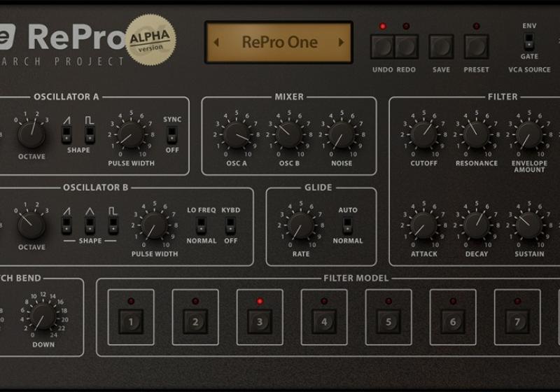Select filter model 2
The width and height of the screenshot is (560, 392).
195,322
